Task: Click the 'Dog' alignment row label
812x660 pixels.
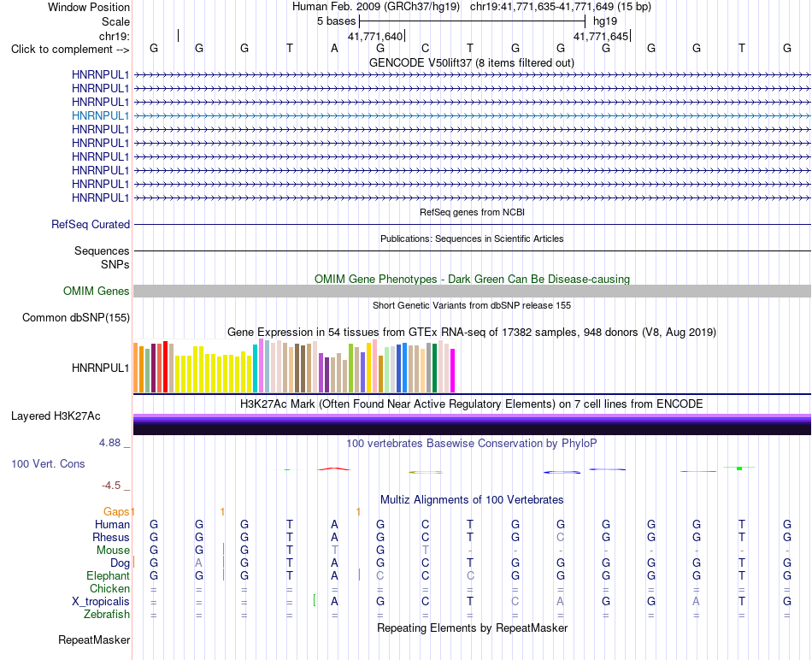Action: tap(120, 563)
